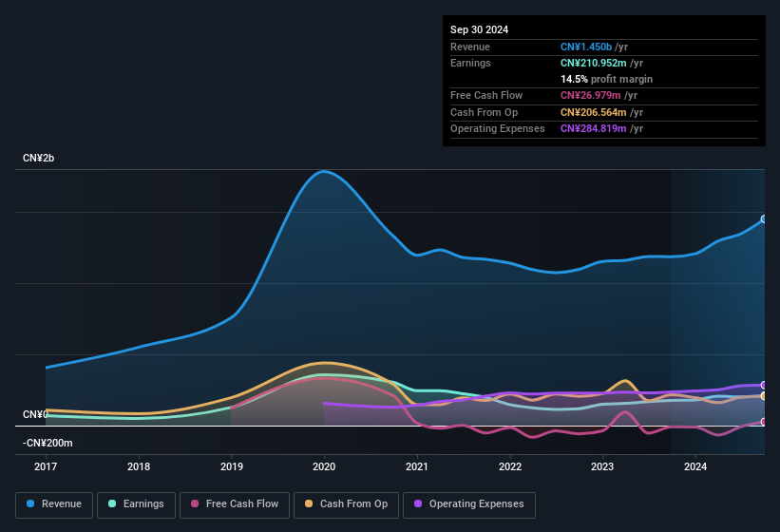The height and width of the screenshot is (532, 780).
Task: Click the CN¥284.819m operating expenses value
Action: click(x=594, y=129)
